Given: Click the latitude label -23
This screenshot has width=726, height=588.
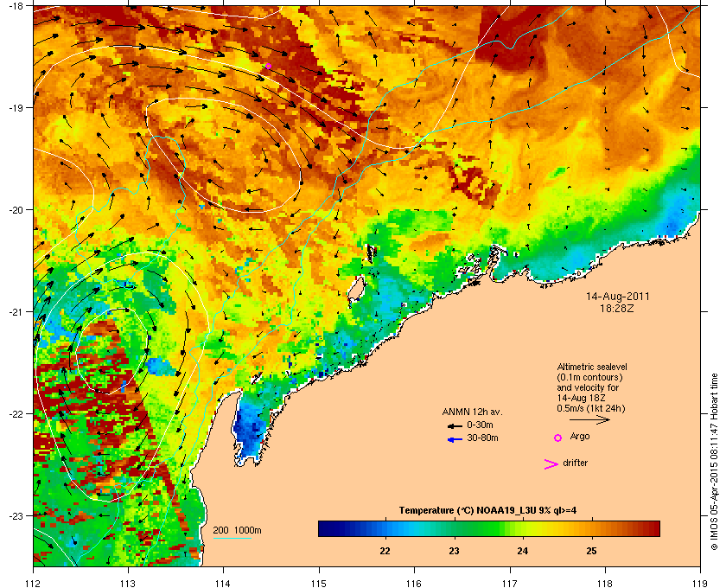Looking at the screenshot, I should click(16, 515).
